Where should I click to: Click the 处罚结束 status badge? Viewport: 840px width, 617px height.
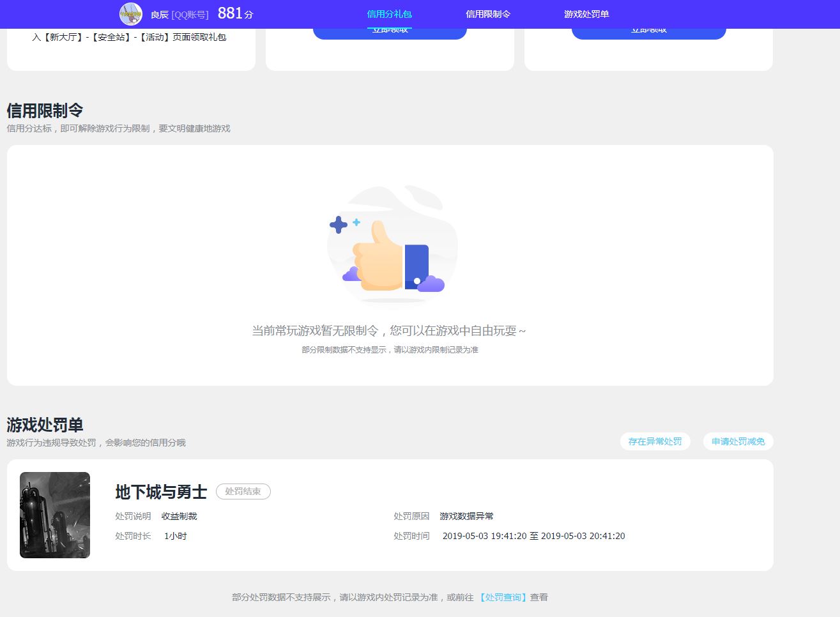(243, 491)
